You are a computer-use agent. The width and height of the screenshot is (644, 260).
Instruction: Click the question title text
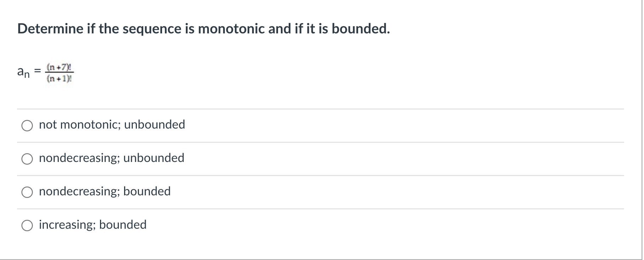[203, 29]
